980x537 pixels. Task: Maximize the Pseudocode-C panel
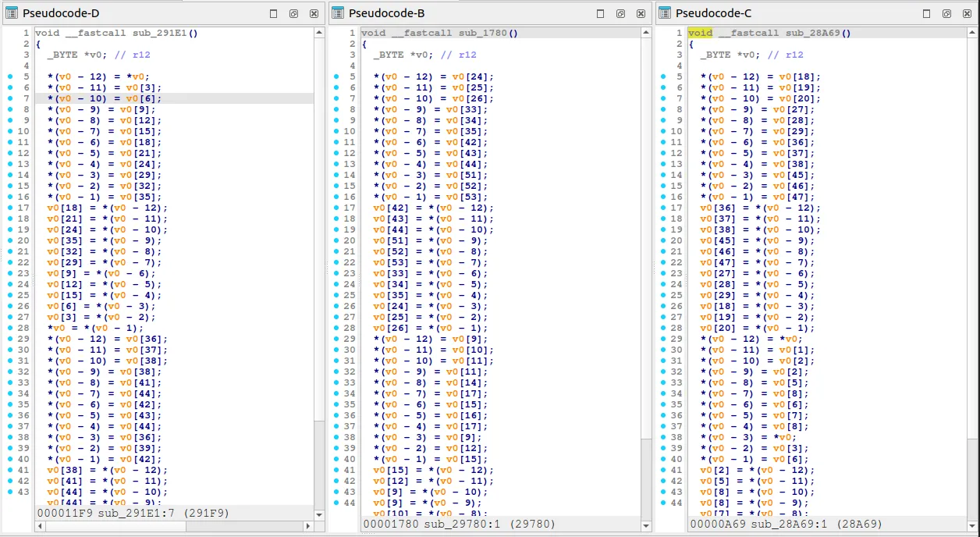point(927,14)
